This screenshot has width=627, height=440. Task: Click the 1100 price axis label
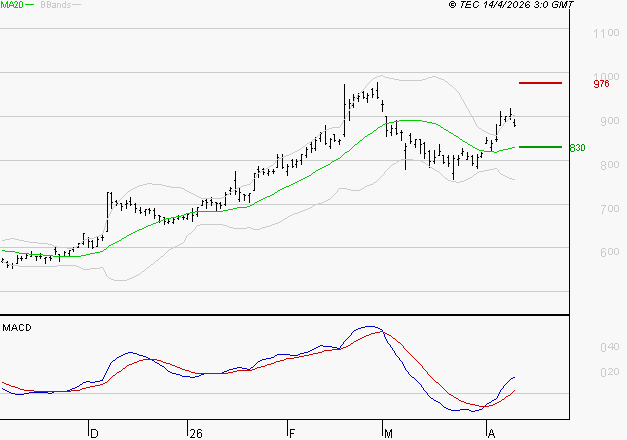click(606, 33)
